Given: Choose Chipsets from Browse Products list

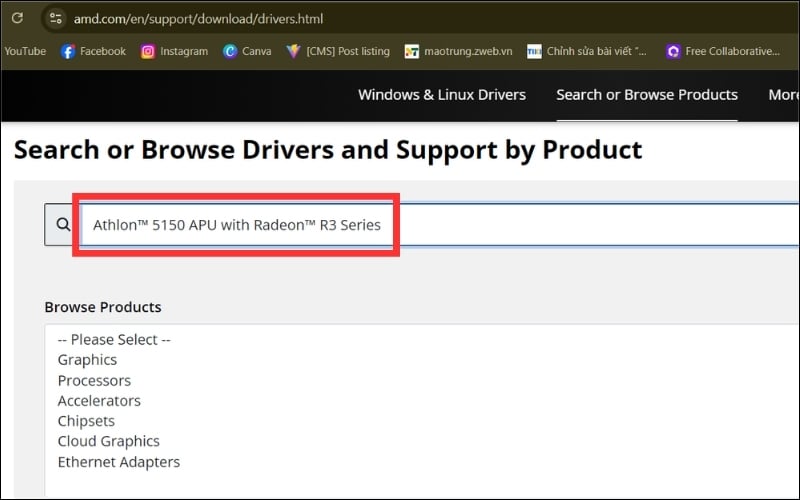Looking at the screenshot, I should (x=86, y=421).
